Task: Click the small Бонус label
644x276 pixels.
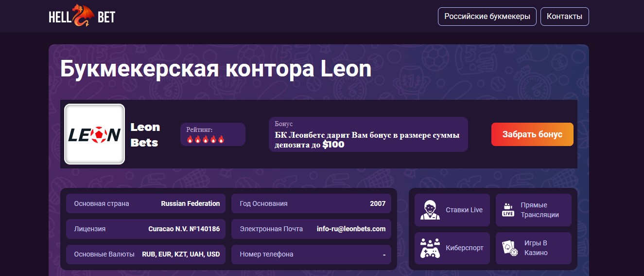Action: click(x=284, y=124)
